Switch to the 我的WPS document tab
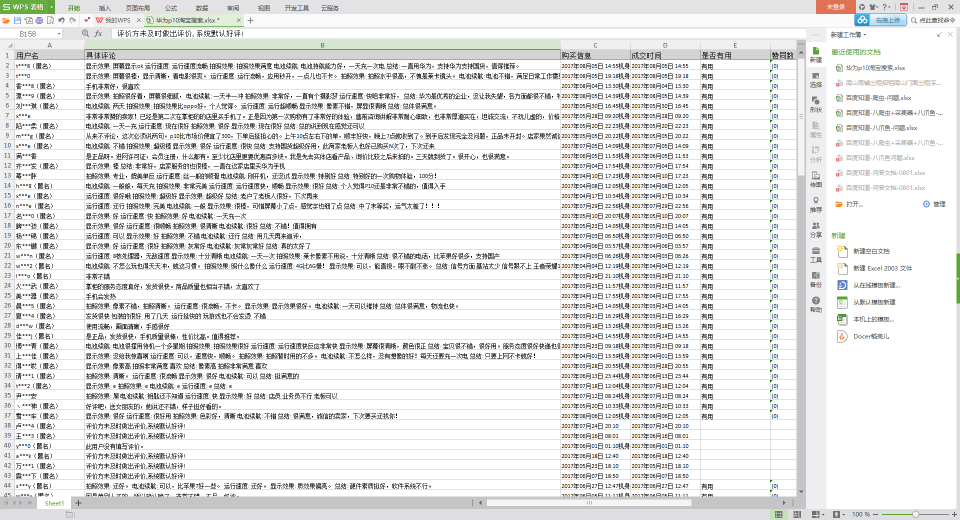This screenshot has width=960, height=520. click(x=117, y=20)
